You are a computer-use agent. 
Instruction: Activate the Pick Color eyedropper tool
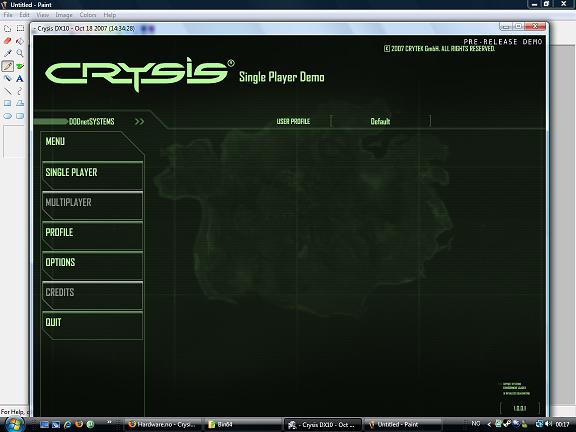[7, 53]
